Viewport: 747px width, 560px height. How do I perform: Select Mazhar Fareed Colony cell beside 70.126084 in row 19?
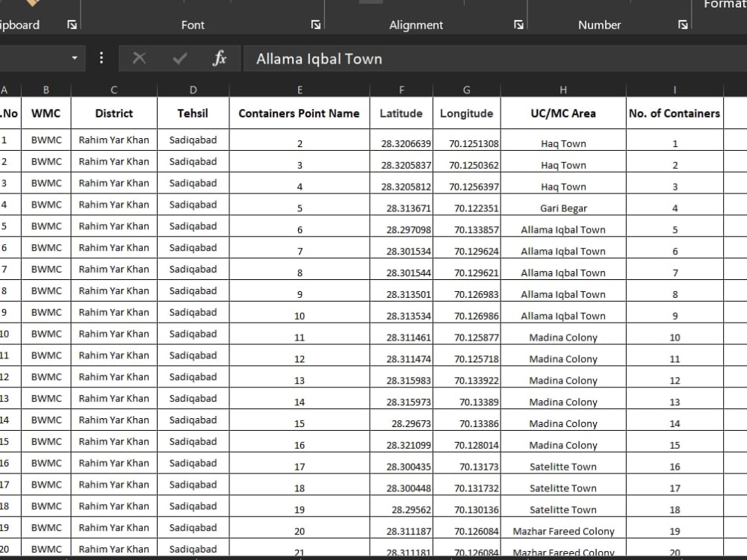point(563,528)
